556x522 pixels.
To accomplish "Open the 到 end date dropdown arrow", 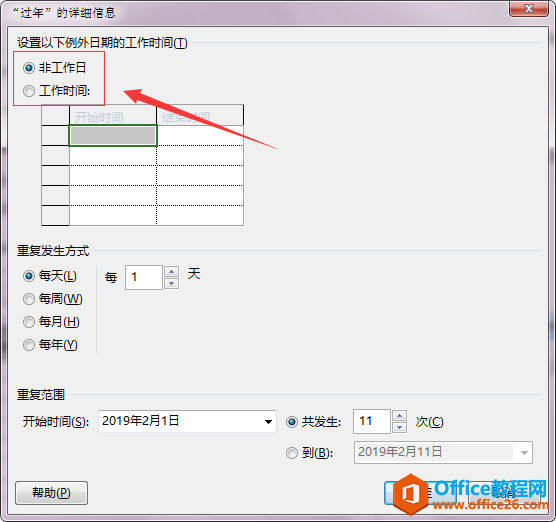I will pyautogui.click(x=524, y=453).
